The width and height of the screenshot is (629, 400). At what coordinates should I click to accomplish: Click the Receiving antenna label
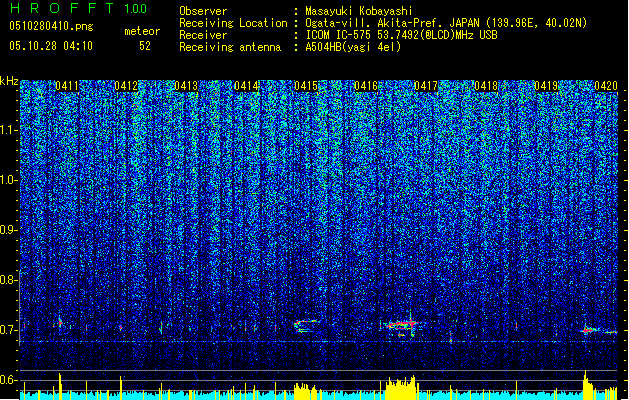point(230,47)
